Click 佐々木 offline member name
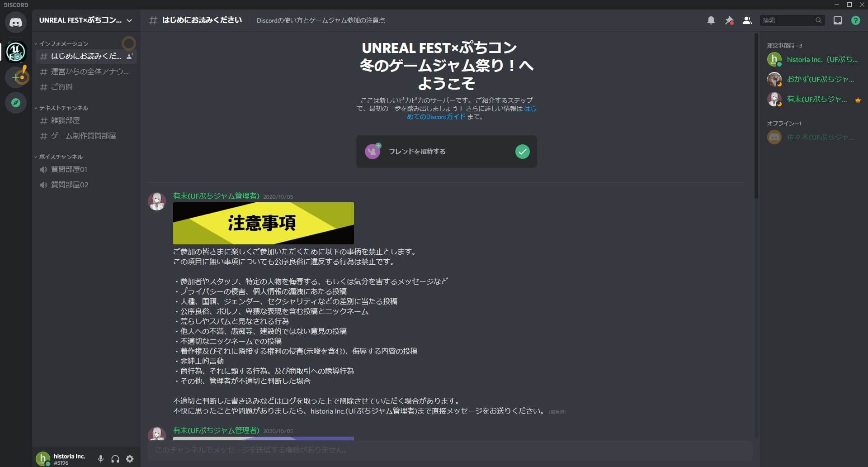Screen dimensions: 868x467 pyautogui.click(x=820, y=137)
